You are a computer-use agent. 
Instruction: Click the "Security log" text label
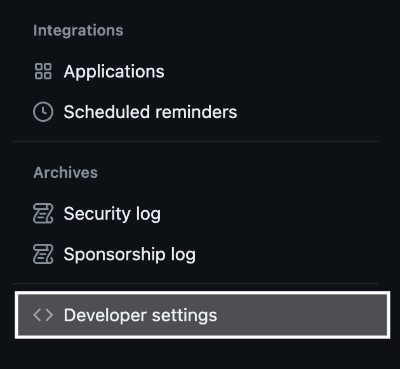point(112,214)
